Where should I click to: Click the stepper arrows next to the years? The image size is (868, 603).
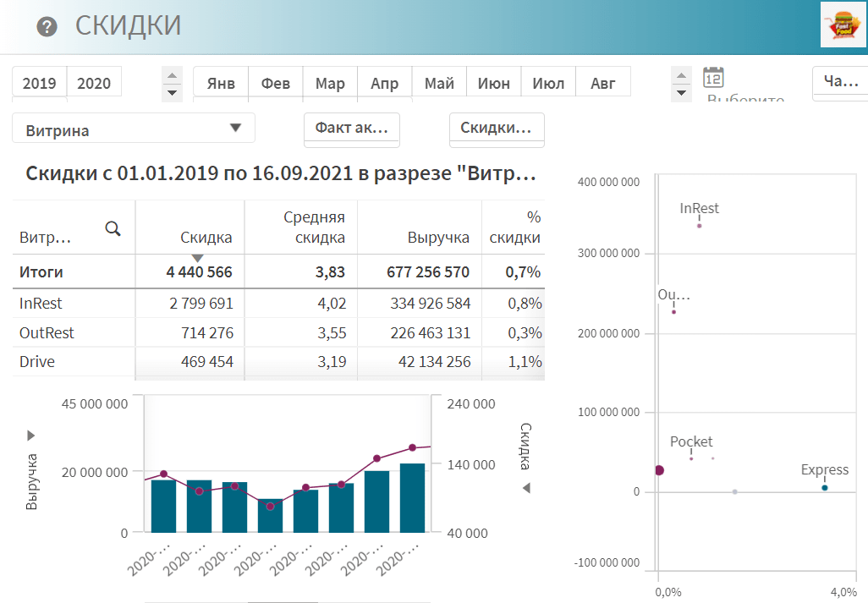[173, 83]
